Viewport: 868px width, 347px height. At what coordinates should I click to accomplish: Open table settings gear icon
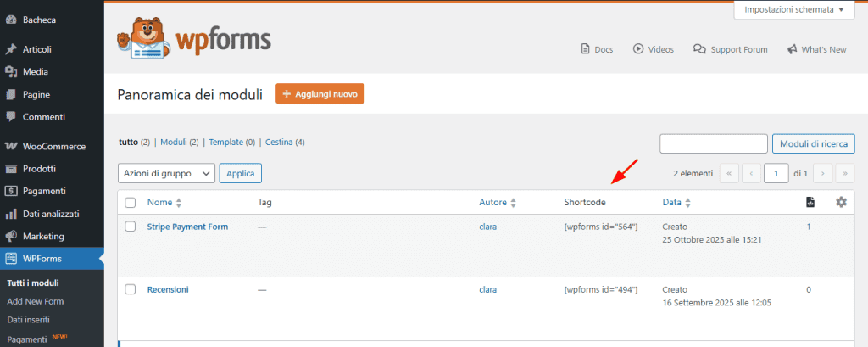point(841,202)
